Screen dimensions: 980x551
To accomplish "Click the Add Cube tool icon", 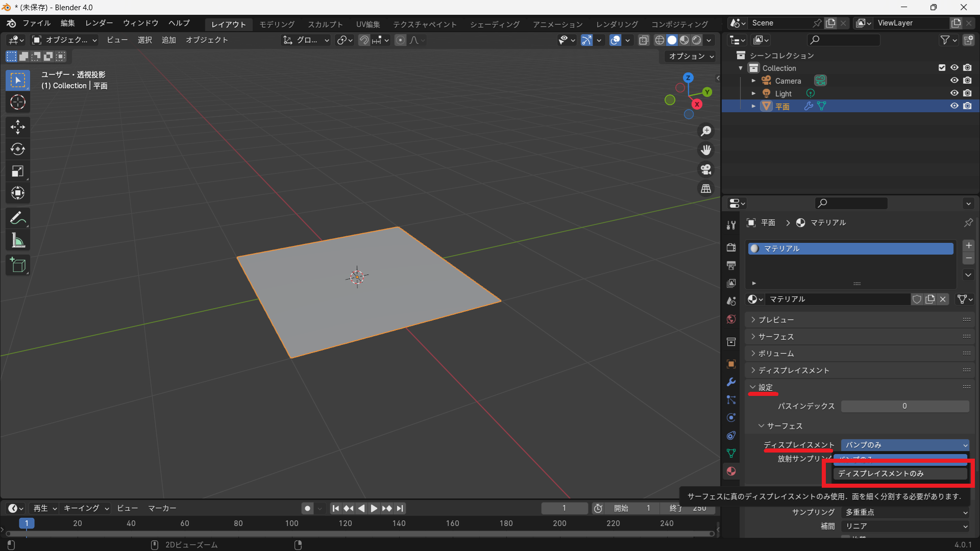I will [x=18, y=265].
